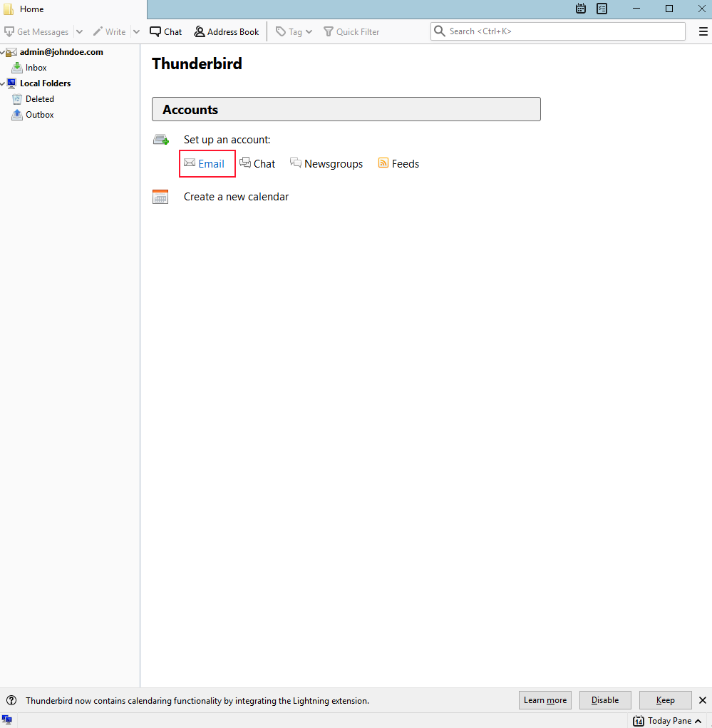Open the Address Book

pos(227,31)
